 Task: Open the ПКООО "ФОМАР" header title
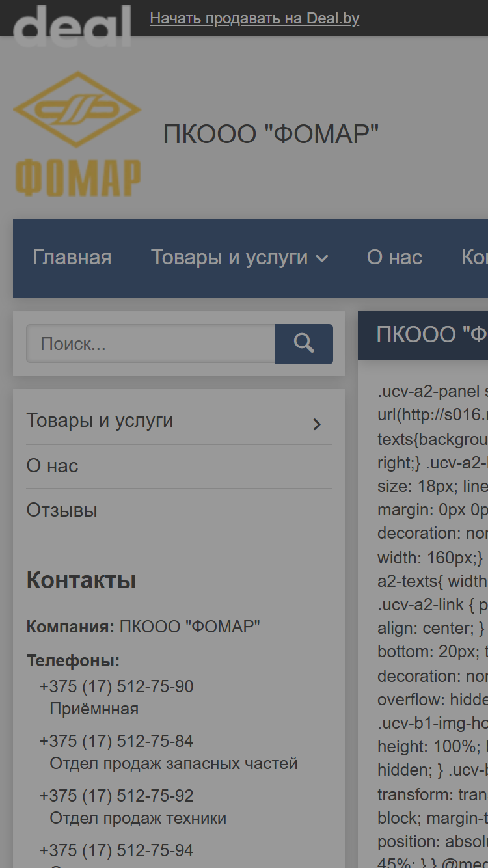point(271,134)
